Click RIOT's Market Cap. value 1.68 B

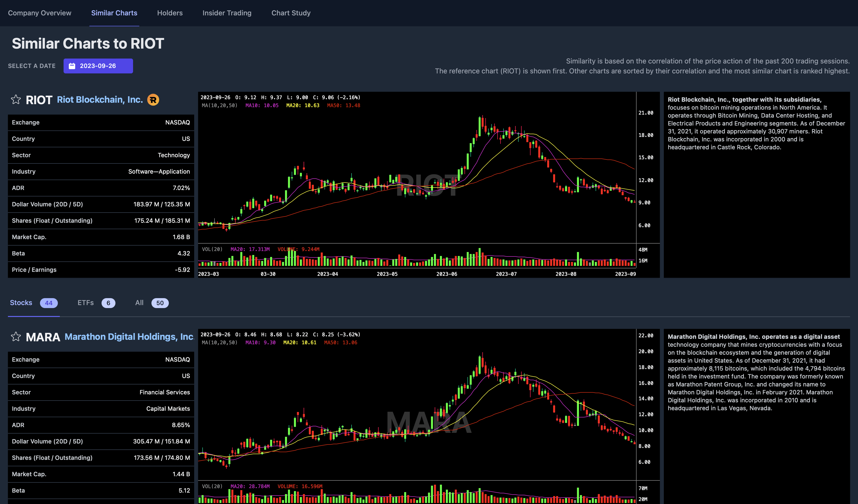[x=181, y=237]
